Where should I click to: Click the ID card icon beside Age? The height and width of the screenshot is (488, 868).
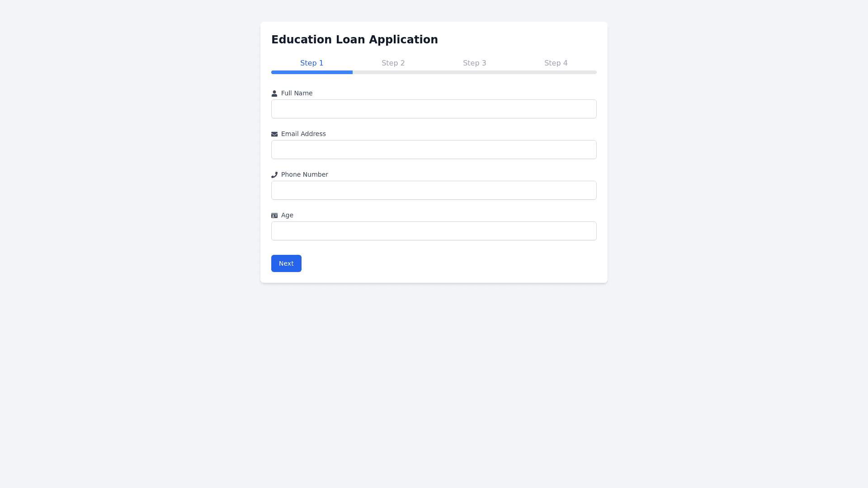point(274,216)
